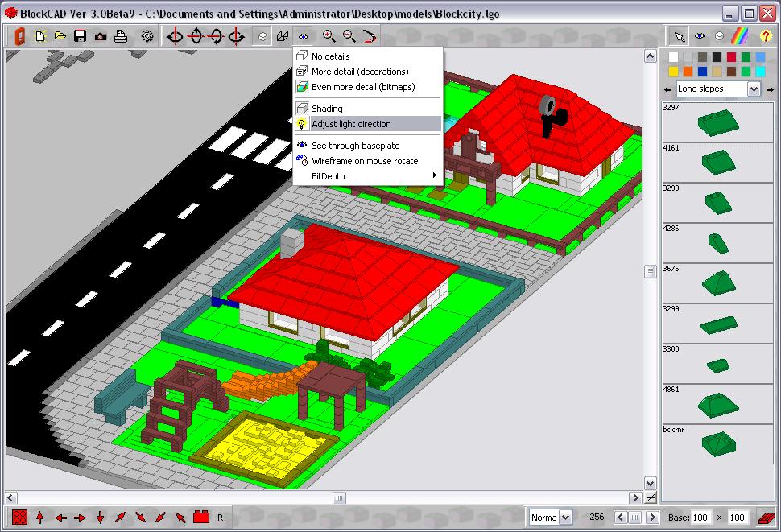Select the bclcmr brick thumbnail
781x532 pixels.
(717, 444)
